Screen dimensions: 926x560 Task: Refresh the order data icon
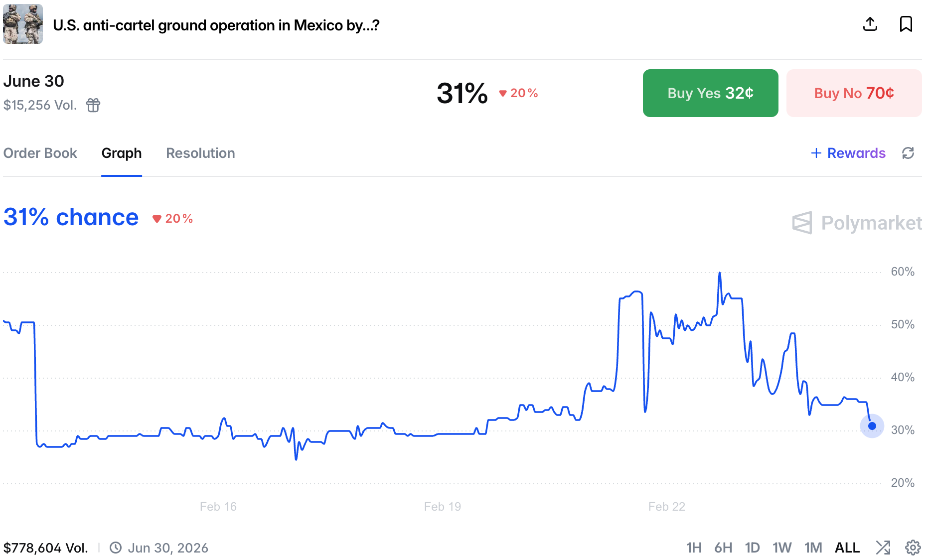(908, 153)
